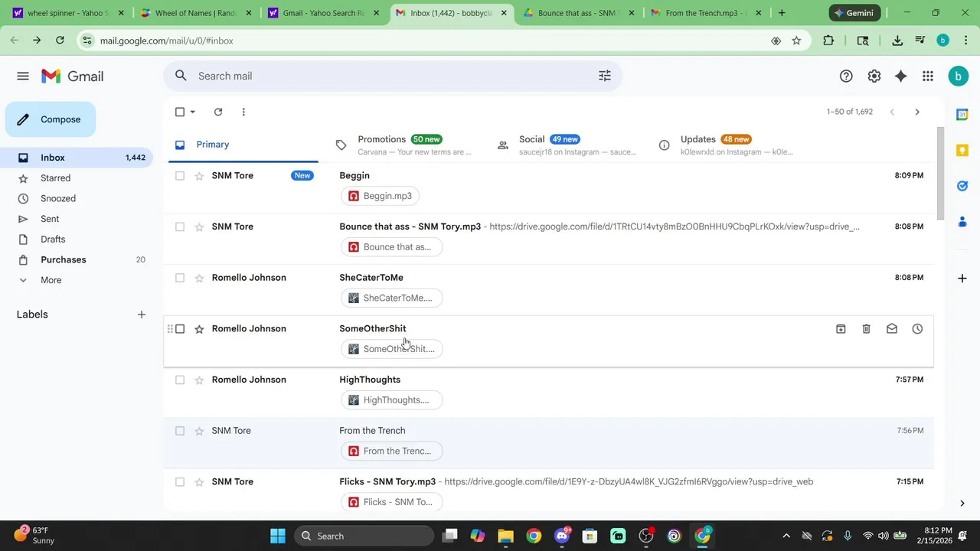Open Google Keep side panel icon
The height and width of the screenshot is (551, 980).
pos(962,150)
